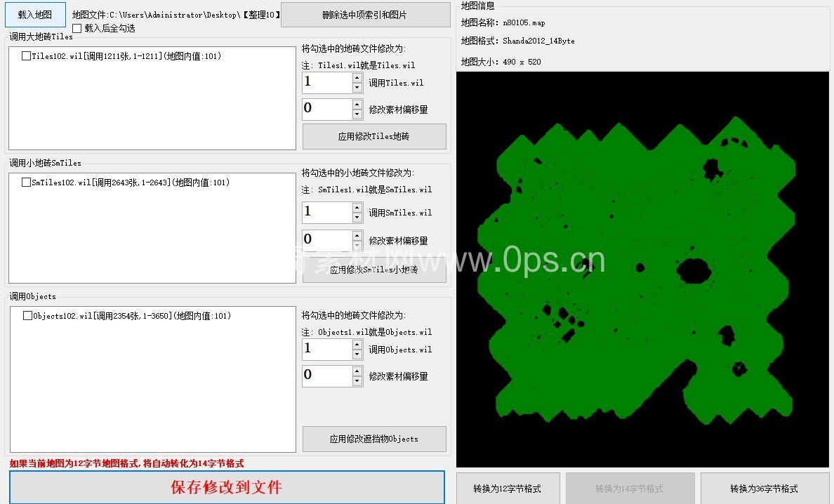Click the 调用SmTiles.wil number input field
The image size is (834, 504).
coord(326,213)
